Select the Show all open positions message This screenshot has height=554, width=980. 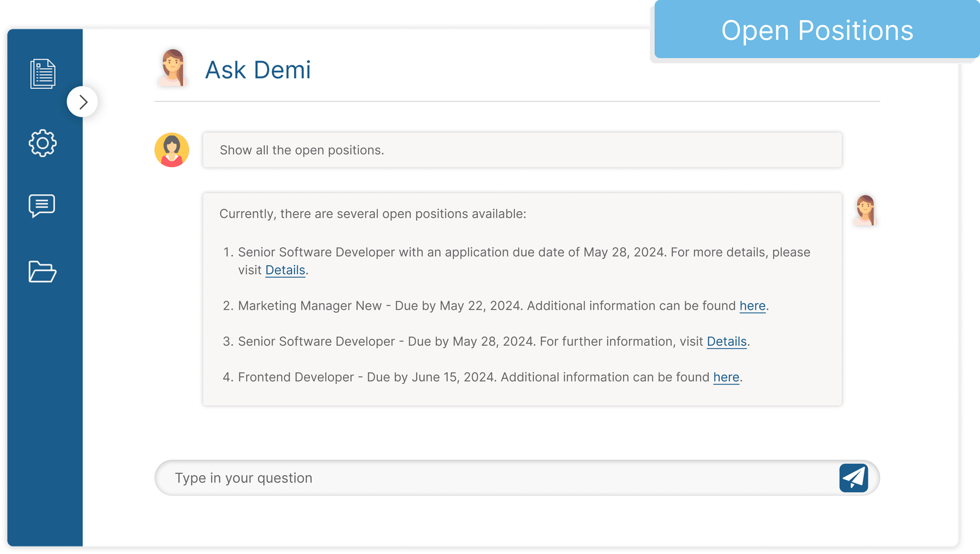point(521,149)
